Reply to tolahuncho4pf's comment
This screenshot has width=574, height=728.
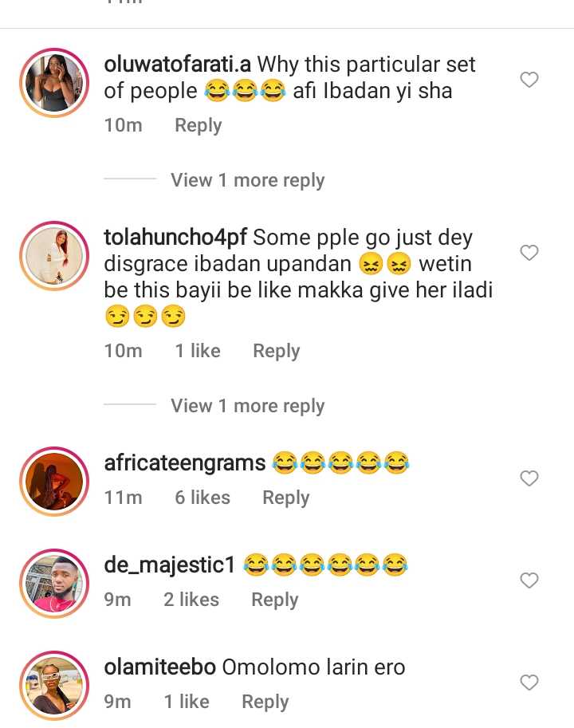pos(277,351)
